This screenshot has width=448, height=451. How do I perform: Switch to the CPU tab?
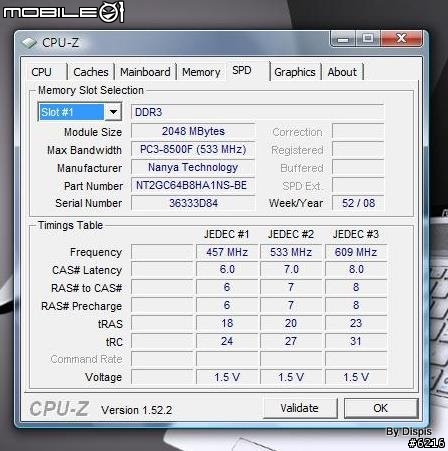click(x=41, y=72)
